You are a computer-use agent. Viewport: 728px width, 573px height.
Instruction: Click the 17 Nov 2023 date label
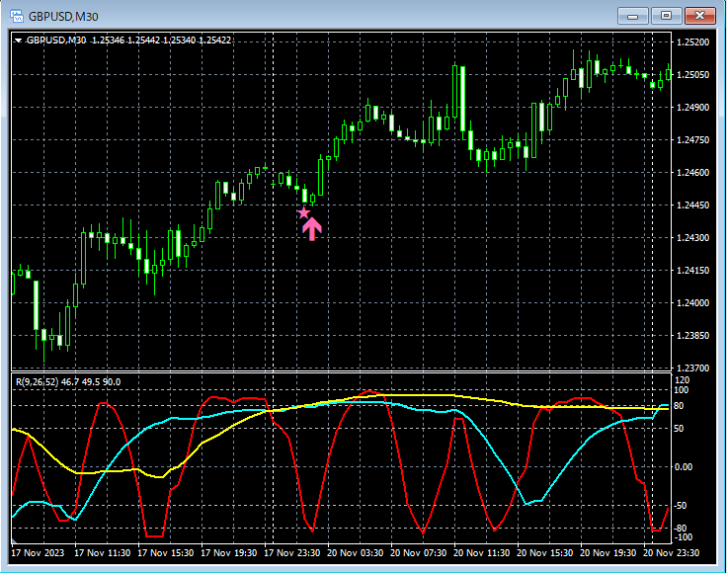39,553
